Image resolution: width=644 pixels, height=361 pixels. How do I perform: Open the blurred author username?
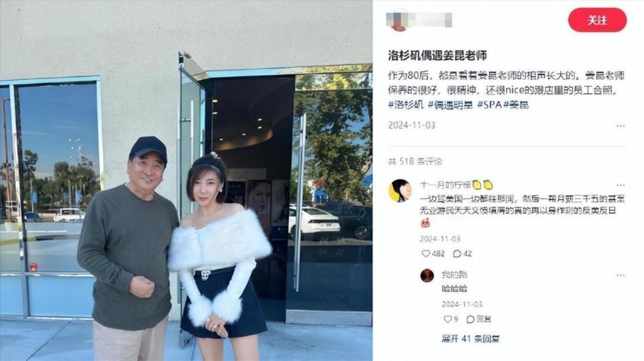431,19
